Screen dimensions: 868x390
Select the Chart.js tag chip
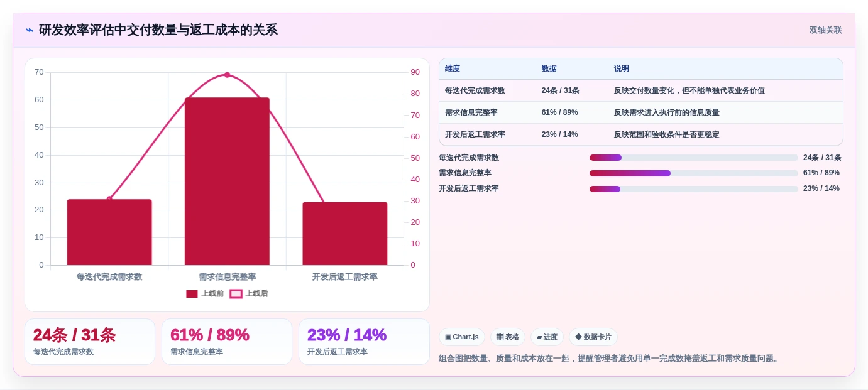point(462,337)
